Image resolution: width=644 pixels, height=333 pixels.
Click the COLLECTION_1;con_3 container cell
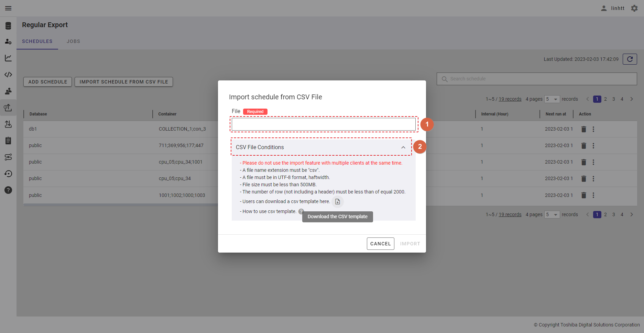(x=182, y=129)
